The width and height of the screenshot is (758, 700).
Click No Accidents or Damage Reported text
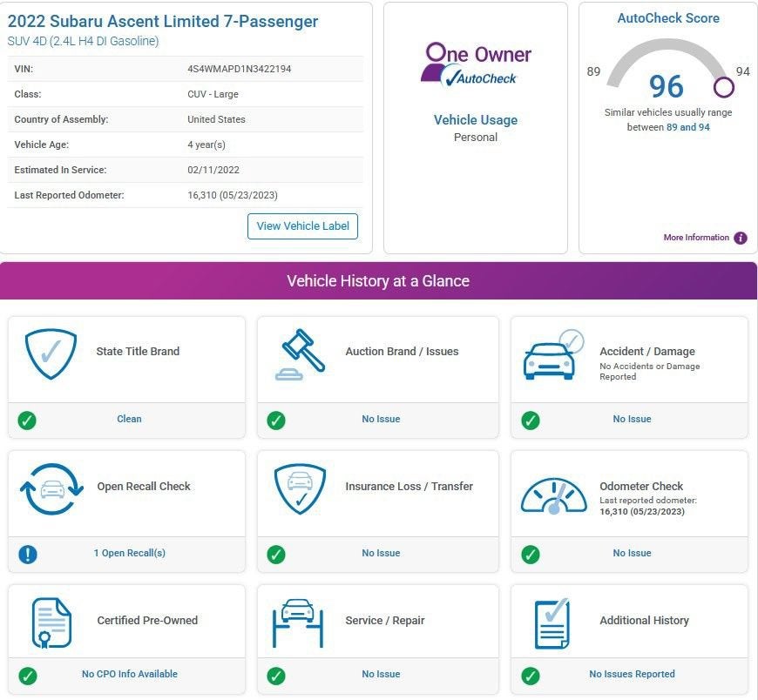[650, 372]
